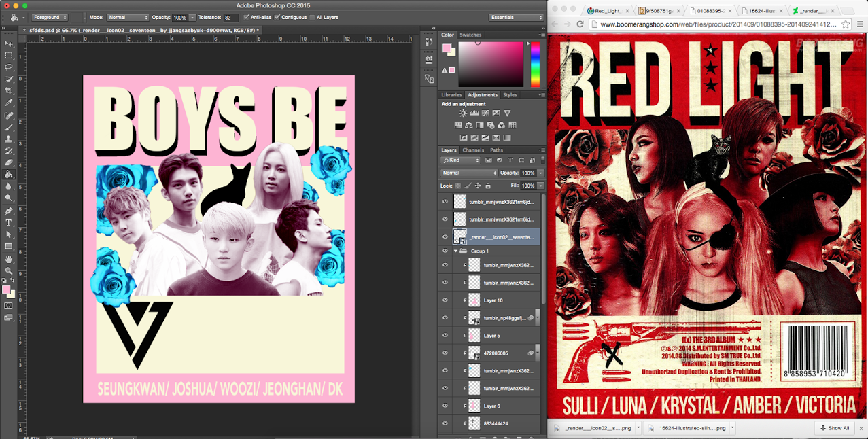Open options bar Opacity dropdown arrow

(x=192, y=17)
